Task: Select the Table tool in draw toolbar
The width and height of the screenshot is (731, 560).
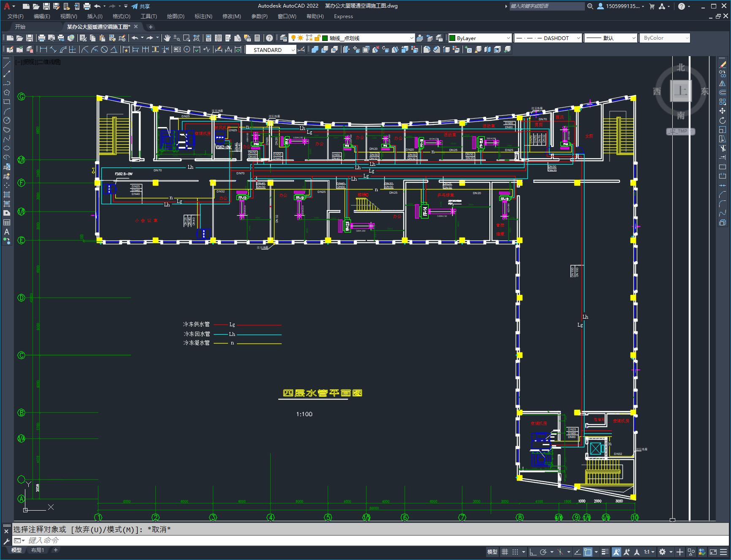Action: click(7, 222)
